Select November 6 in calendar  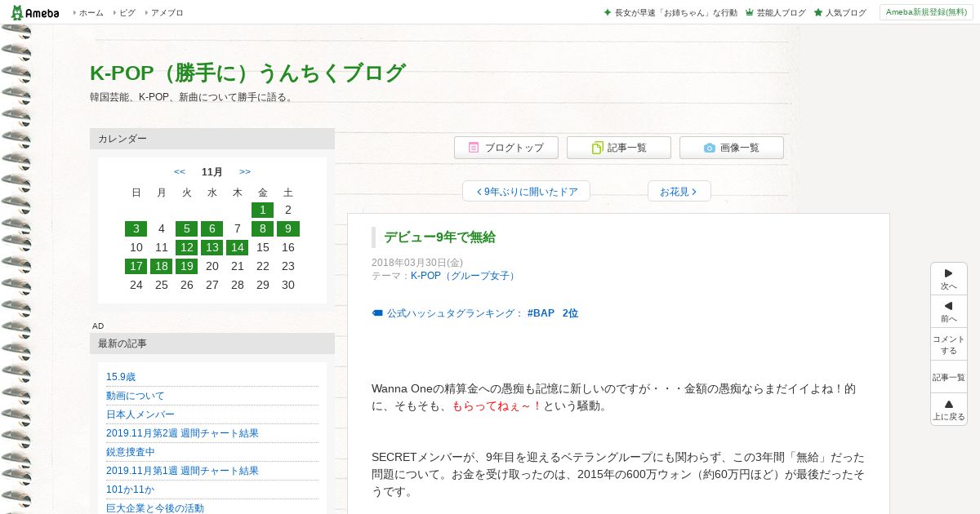tap(212, 228)
